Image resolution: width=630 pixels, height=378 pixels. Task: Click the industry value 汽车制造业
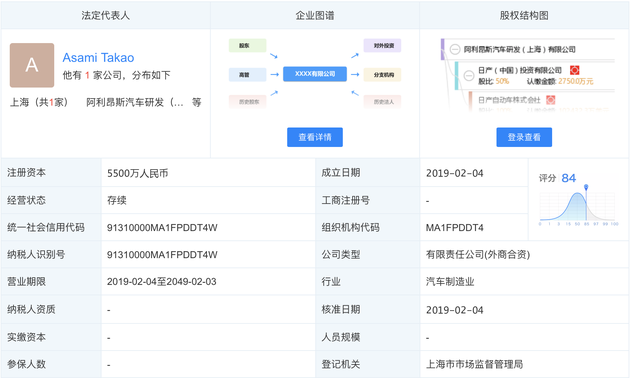(450, 282)
